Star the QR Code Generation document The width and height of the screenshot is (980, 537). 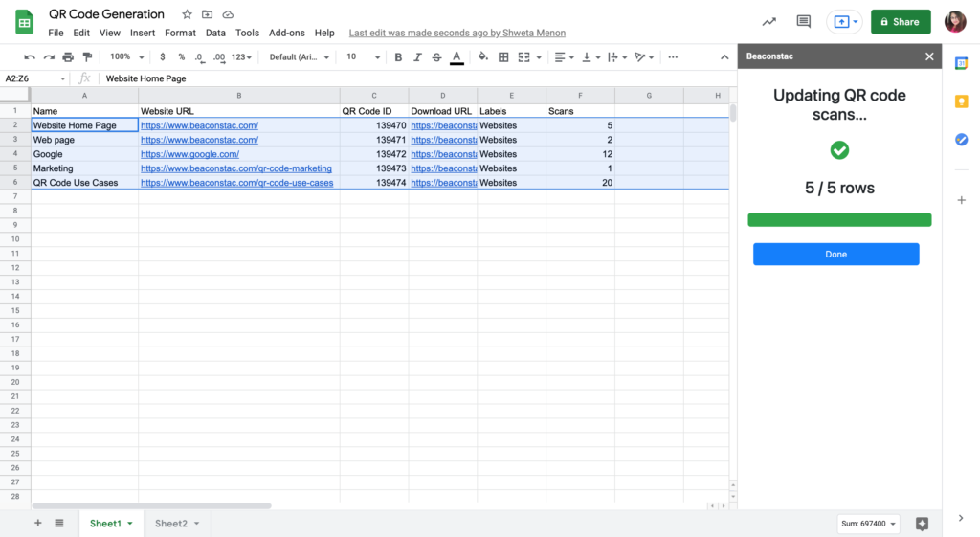[x=187, y=14]
